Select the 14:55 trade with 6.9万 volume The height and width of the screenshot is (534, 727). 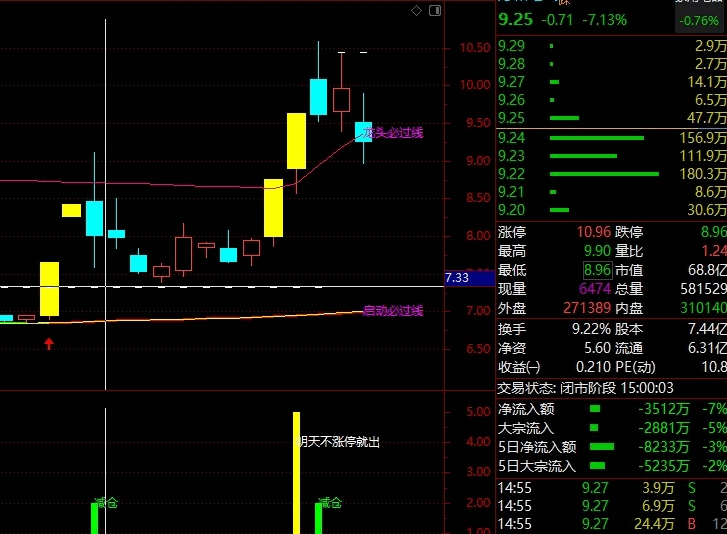pos(612,506)
